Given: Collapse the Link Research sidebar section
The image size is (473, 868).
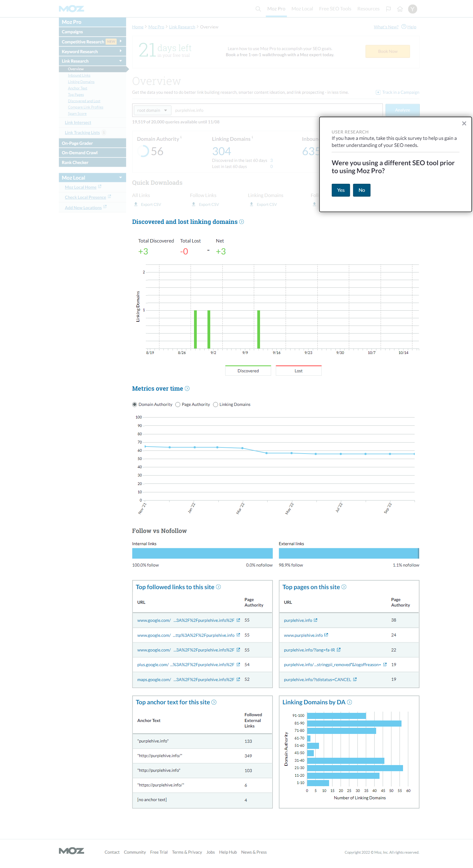Looking at the screenshot, I should 92,61.
